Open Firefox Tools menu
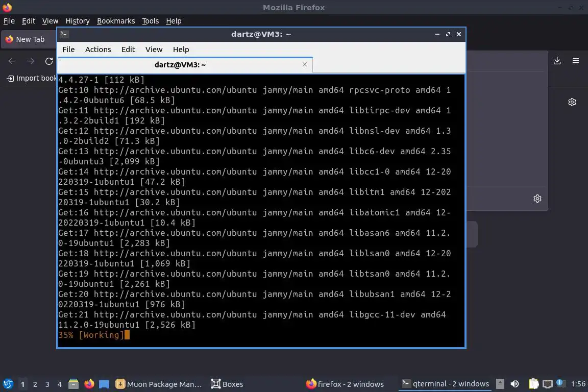Viewport: 588px width, 392px height. point(151,21)
